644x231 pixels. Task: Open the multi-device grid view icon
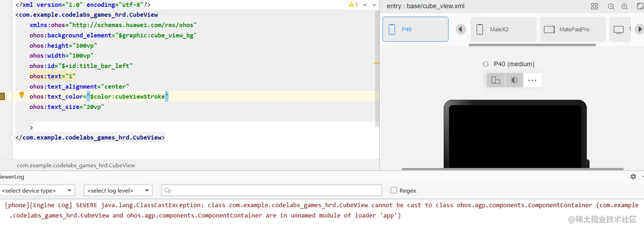point(595,6)
